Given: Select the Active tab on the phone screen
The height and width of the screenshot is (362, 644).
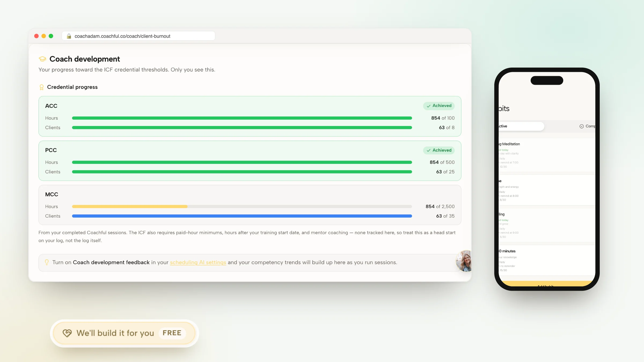Looking at the screenshot, I should coord(521,126).
